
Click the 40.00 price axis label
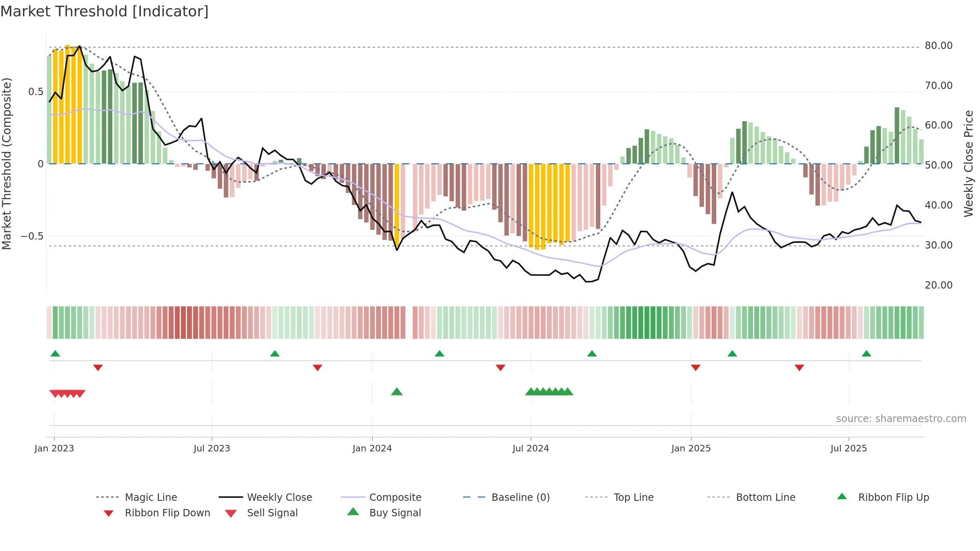939,205
